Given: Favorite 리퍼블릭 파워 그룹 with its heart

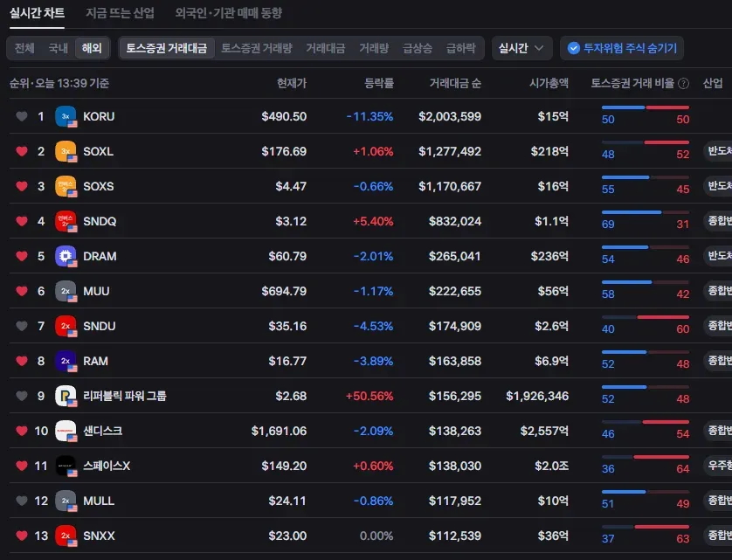Looking at the screenshot, I should click(22, 396).
